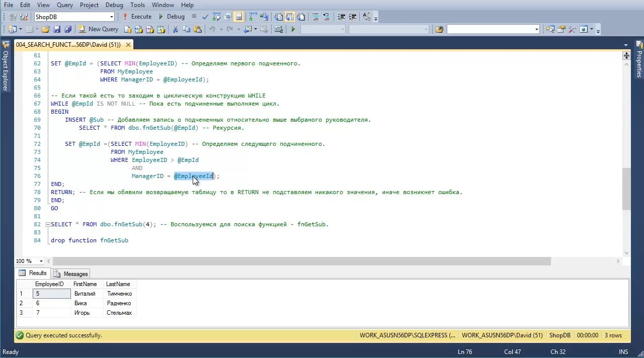Open the Tools menu
Viewport: 644px width, 358px height.
(137, 5)
